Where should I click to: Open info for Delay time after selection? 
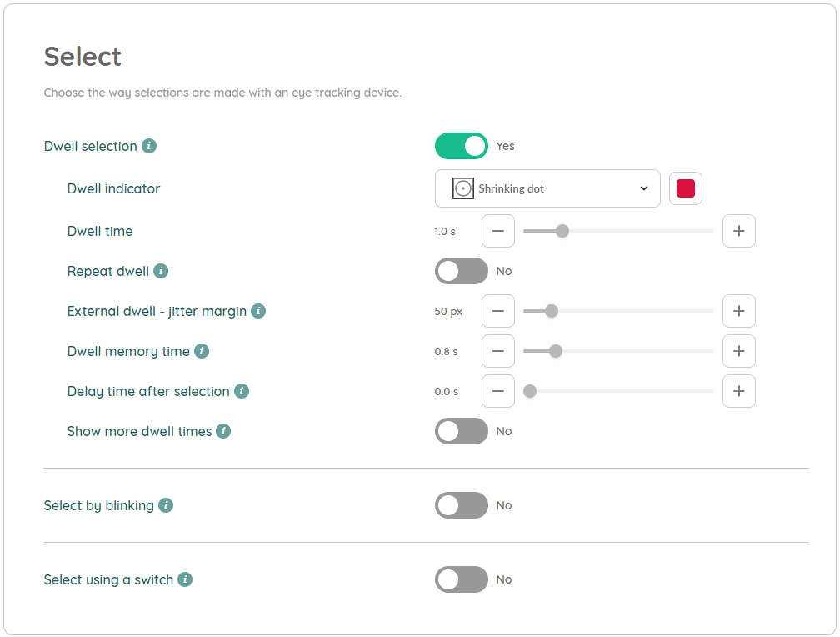pyautogui.click(x=242, y=390)
